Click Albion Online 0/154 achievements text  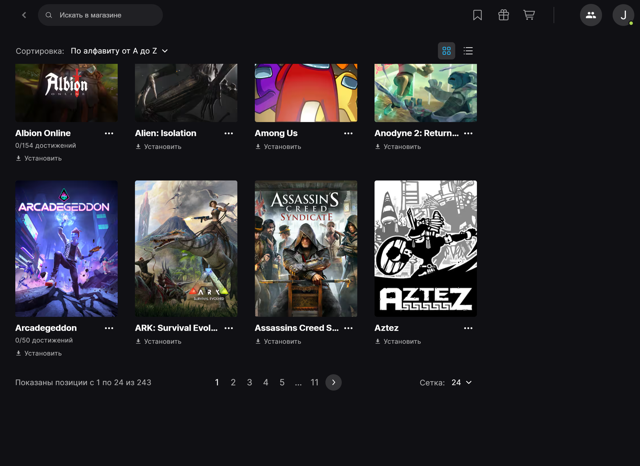click(x=46, y=146)
